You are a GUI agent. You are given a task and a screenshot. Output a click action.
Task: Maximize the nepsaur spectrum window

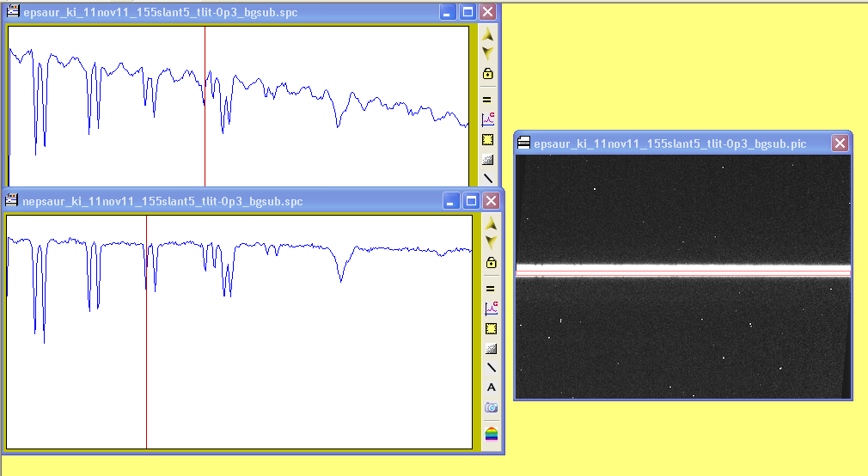pos(471,201)
